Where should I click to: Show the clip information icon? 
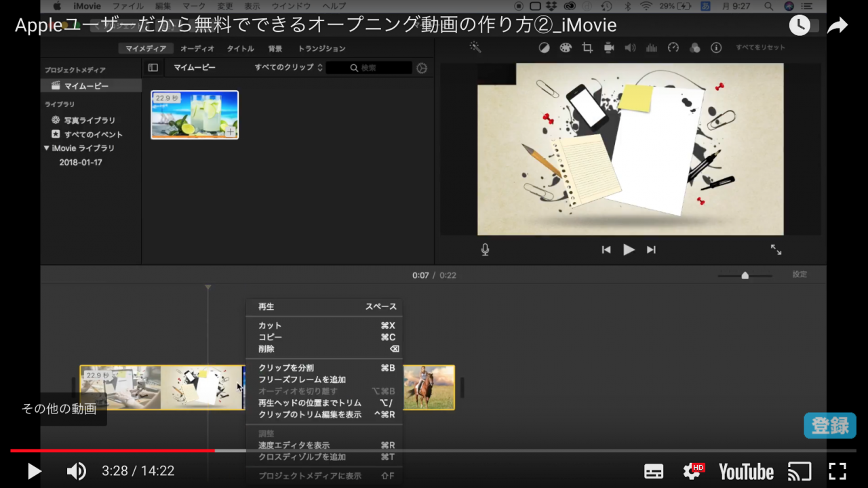click(716, 48)
